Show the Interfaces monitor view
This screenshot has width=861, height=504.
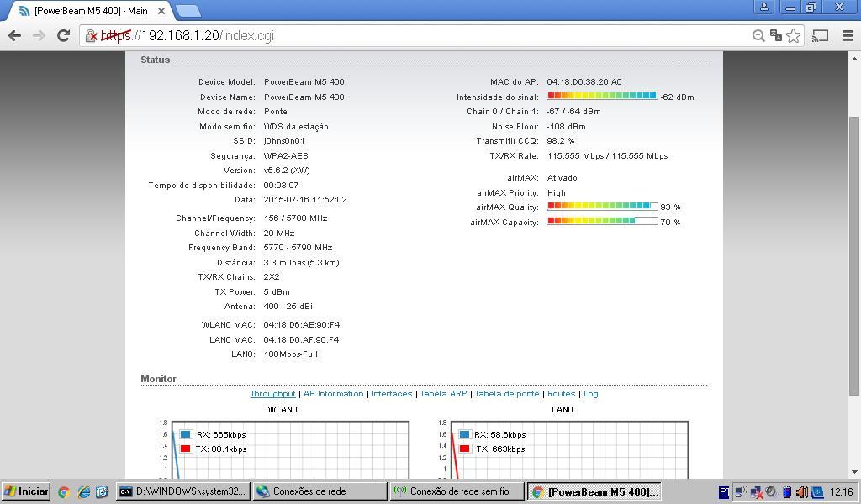coord(392,394)
